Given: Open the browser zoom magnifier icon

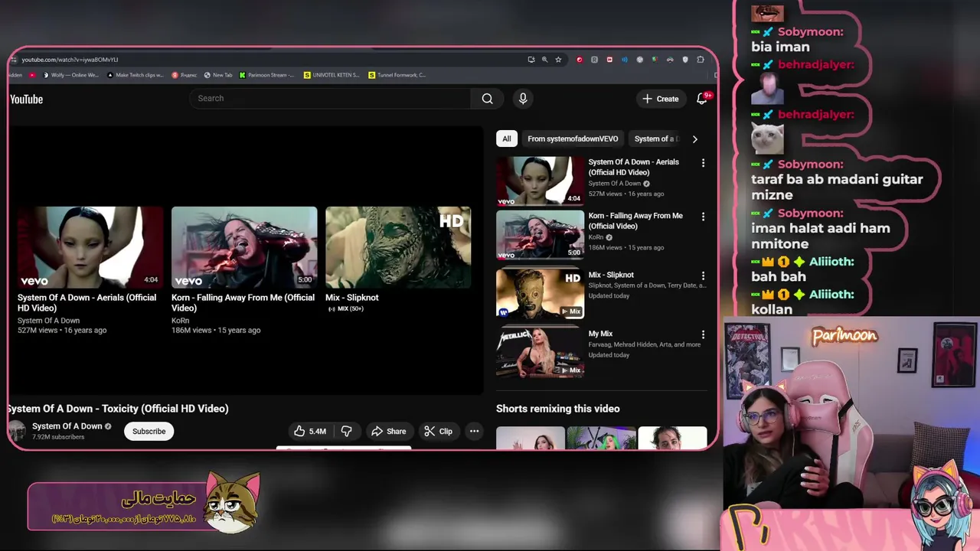Looking at the screenshot, I should pos(544,60).
